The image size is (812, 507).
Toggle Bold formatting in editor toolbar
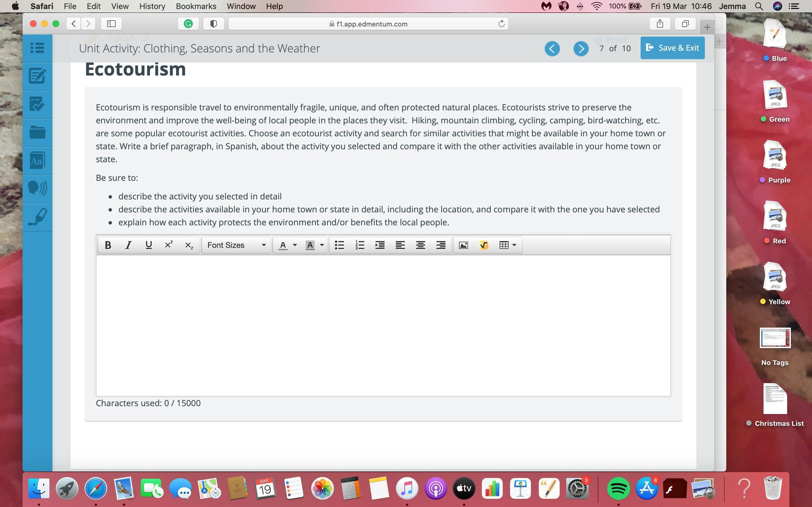[108, 245]
